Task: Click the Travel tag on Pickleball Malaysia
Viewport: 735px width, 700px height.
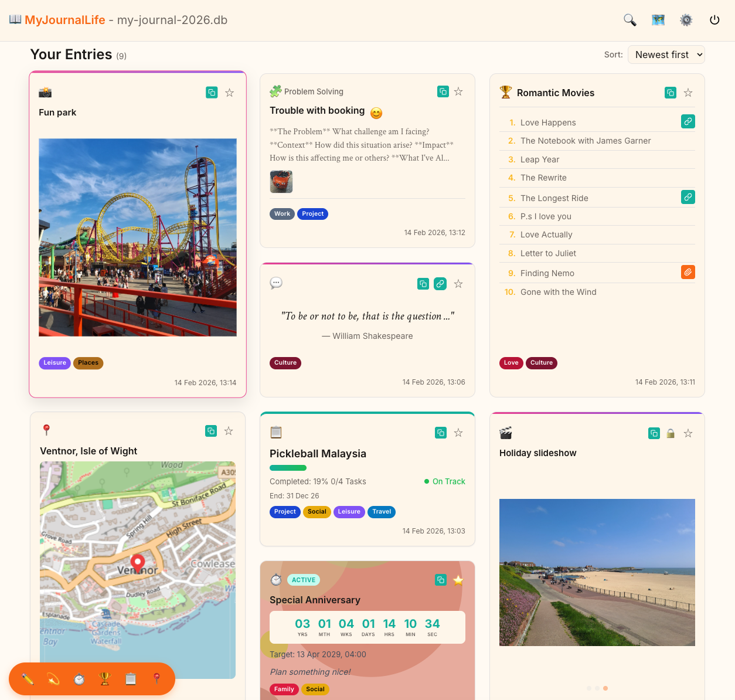Action: pyautogui.click(x=382, y=512)
